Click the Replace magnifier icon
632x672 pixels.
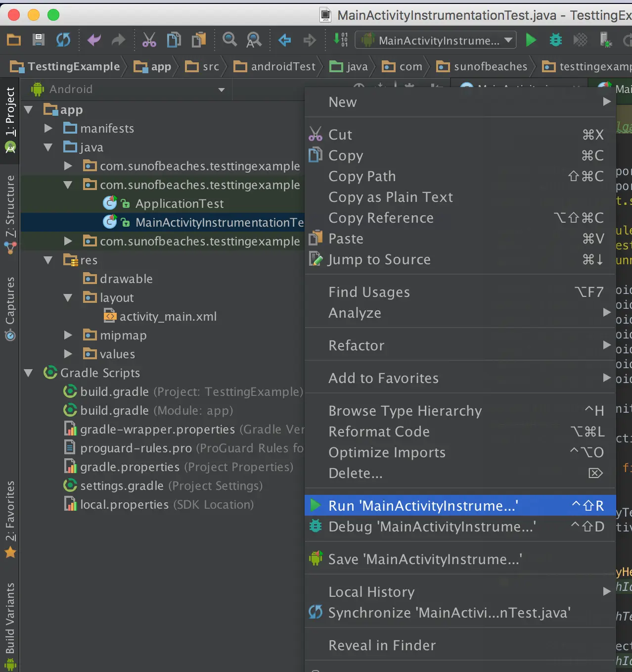pos(254,40)
